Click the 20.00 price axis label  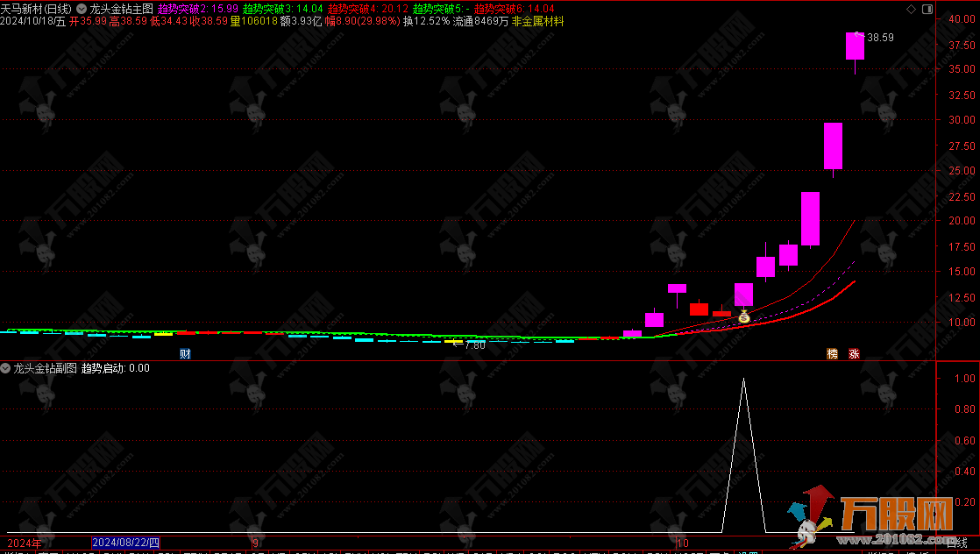point(962,220)
